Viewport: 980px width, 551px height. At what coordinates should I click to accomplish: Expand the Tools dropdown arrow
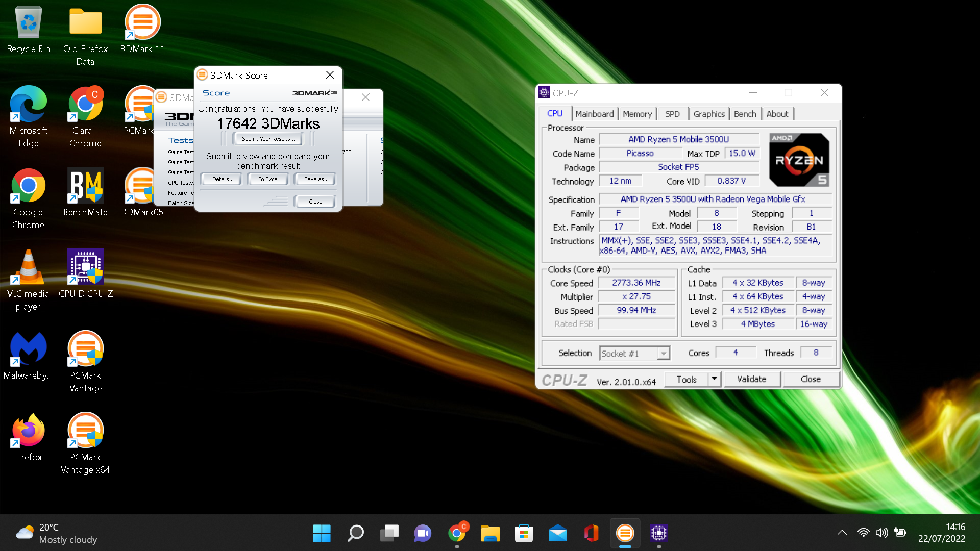715,379
